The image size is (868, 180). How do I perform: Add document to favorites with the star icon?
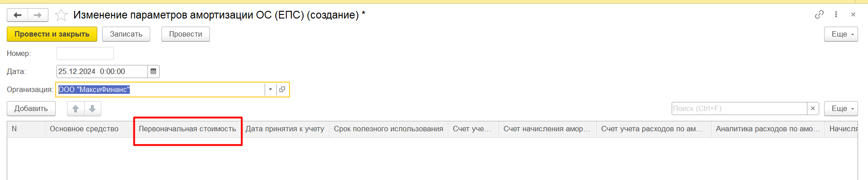[61, 15]
